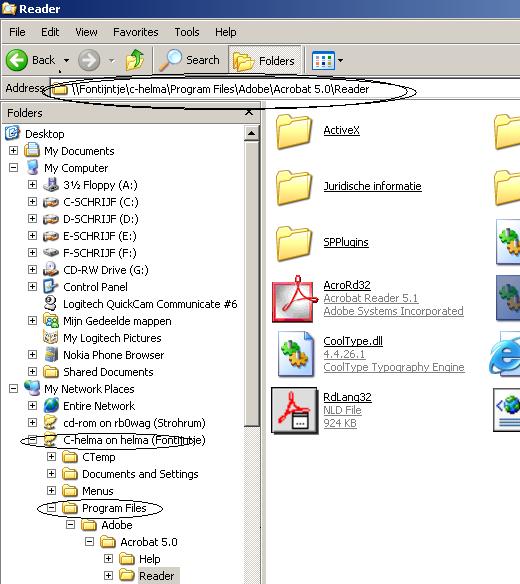Click the AcroRd32 application icon
Image resolution: width=520 pixels, height=584 pixels.
coord(295,299)
